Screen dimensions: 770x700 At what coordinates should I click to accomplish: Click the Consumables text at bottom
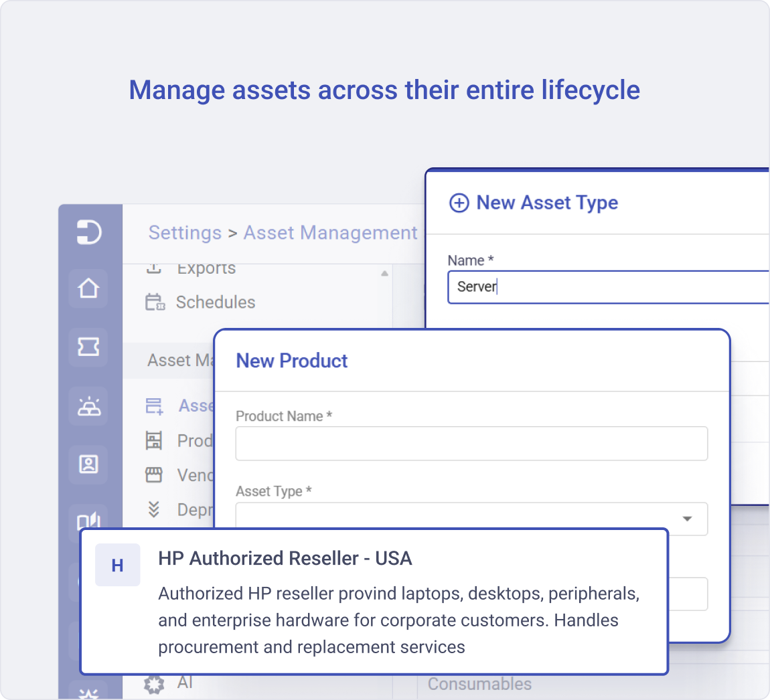point(480,684)
